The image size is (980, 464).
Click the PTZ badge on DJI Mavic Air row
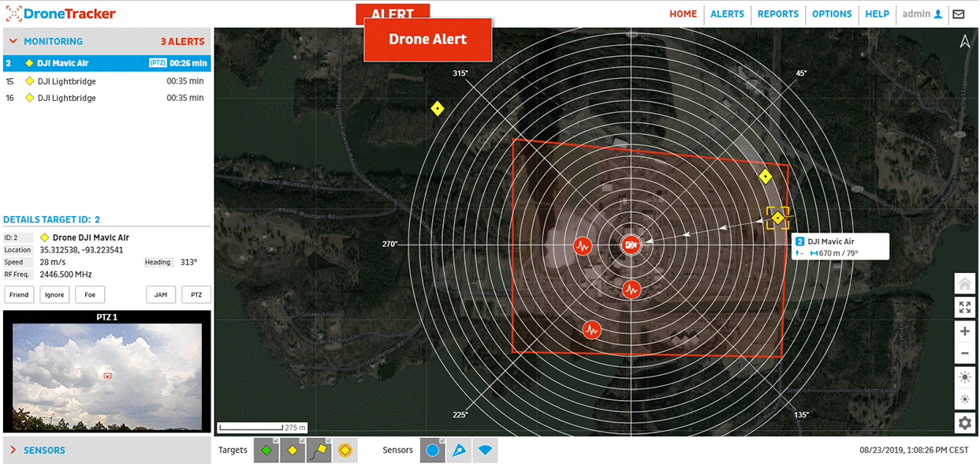(158, 63)
